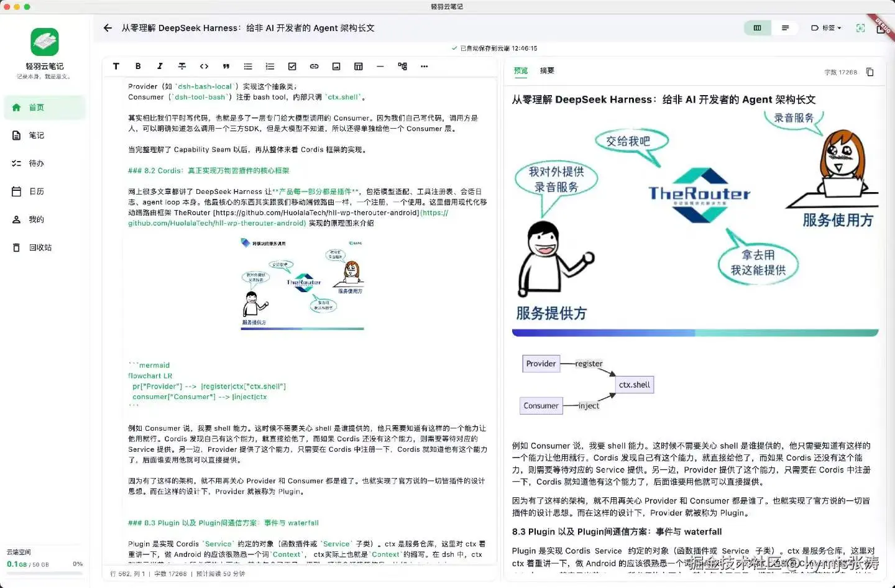Screen dimensions: 895x588
Task: Apply strikethrough formatting
Action: (182, 67)
